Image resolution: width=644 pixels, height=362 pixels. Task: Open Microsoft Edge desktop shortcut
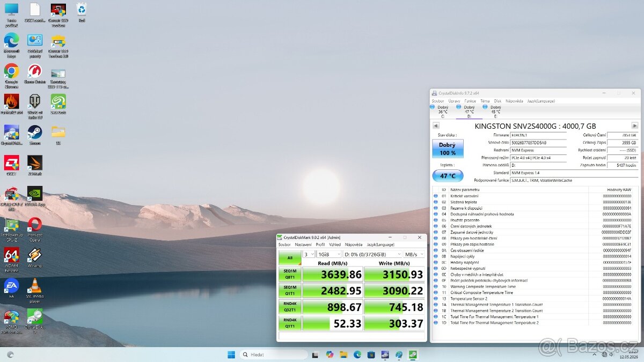[11, 45]
